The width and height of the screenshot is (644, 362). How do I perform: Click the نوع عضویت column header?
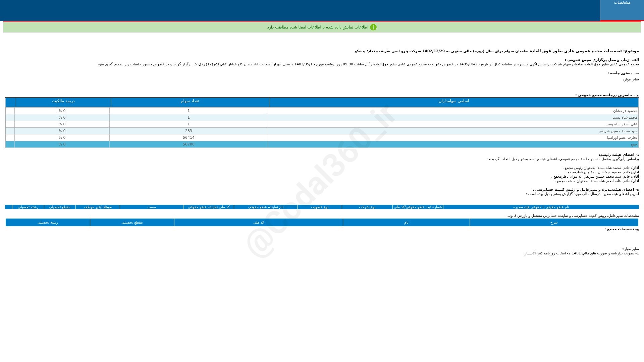(320, 207)
